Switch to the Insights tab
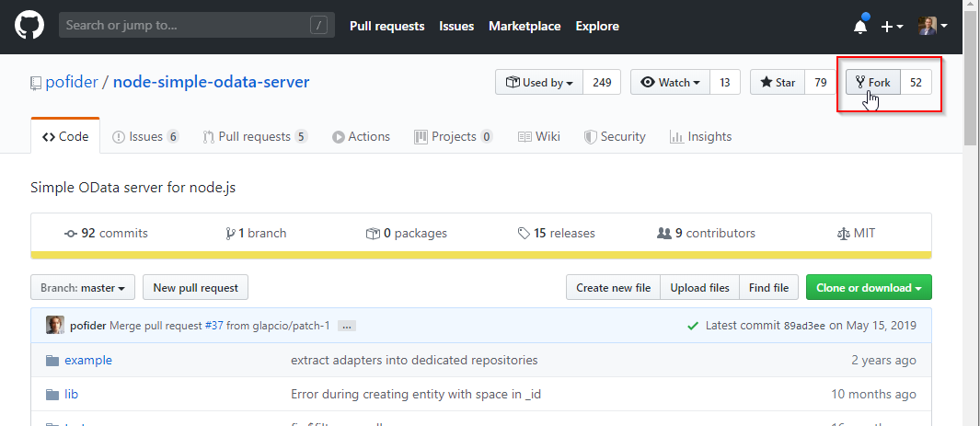 tap(700, 136)
